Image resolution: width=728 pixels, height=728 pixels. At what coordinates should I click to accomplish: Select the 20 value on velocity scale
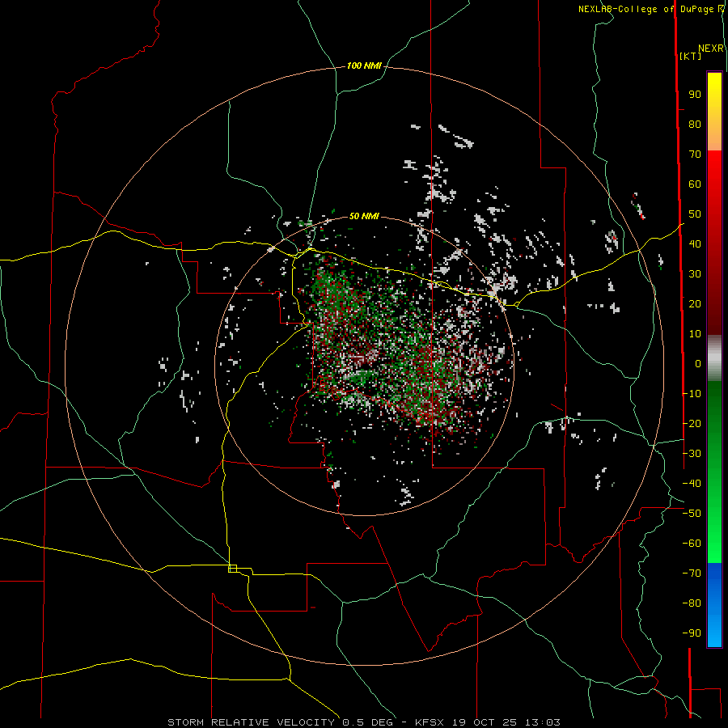[x=695, y=304]
